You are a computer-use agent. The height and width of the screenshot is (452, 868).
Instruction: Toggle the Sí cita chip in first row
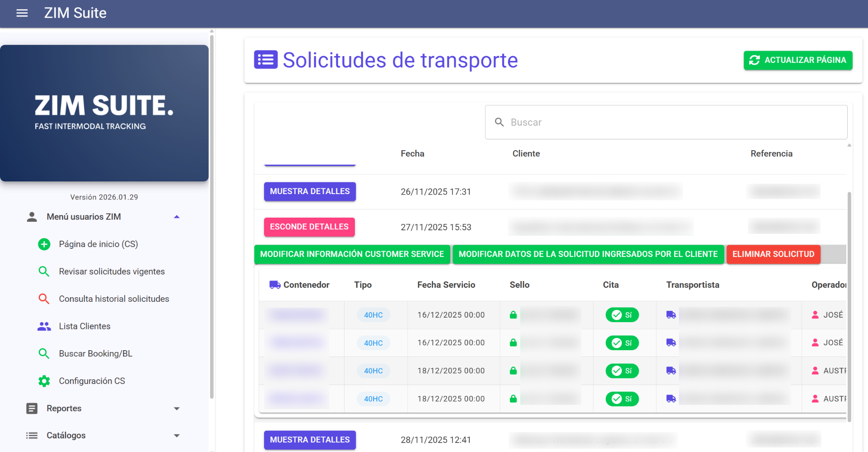coord(622,315)
